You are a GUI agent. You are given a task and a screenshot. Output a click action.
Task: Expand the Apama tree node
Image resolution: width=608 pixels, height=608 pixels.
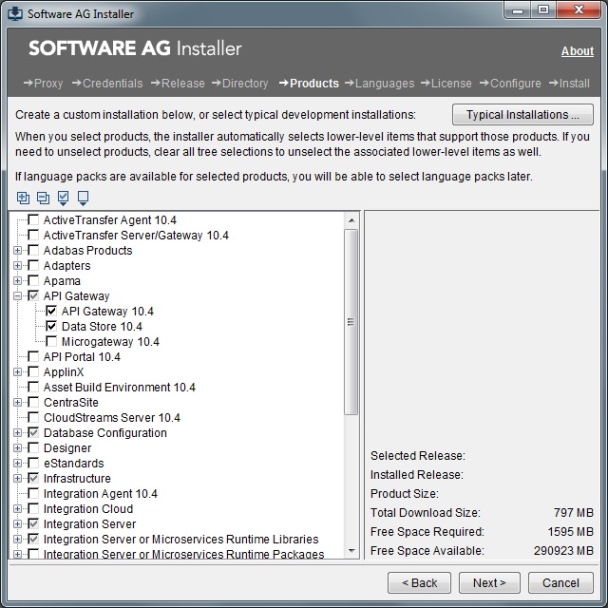[x=17, y=281]
